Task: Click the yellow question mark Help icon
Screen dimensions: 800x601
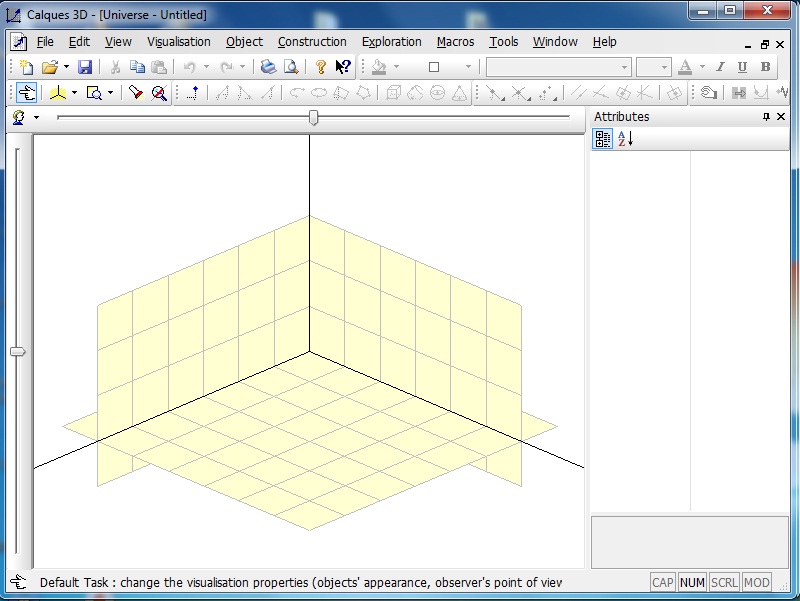Action: pyautogui.click(x=320, y=67)
